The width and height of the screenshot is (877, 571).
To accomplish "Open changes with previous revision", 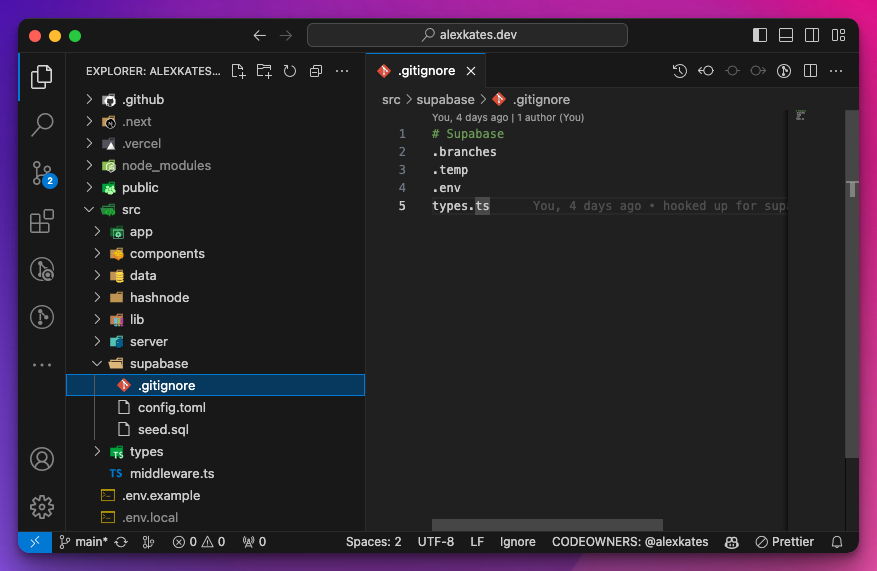I will click(x=706, y=71).
